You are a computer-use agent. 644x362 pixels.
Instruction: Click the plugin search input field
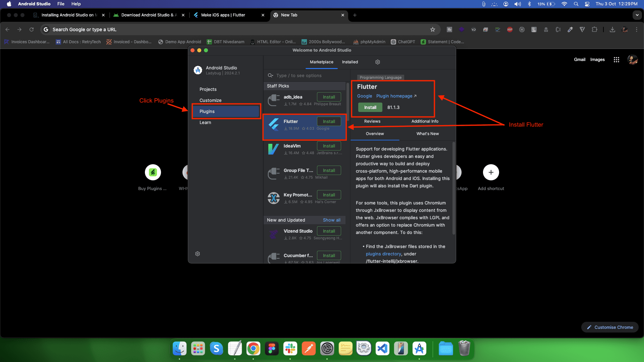(x=309, y=75)
